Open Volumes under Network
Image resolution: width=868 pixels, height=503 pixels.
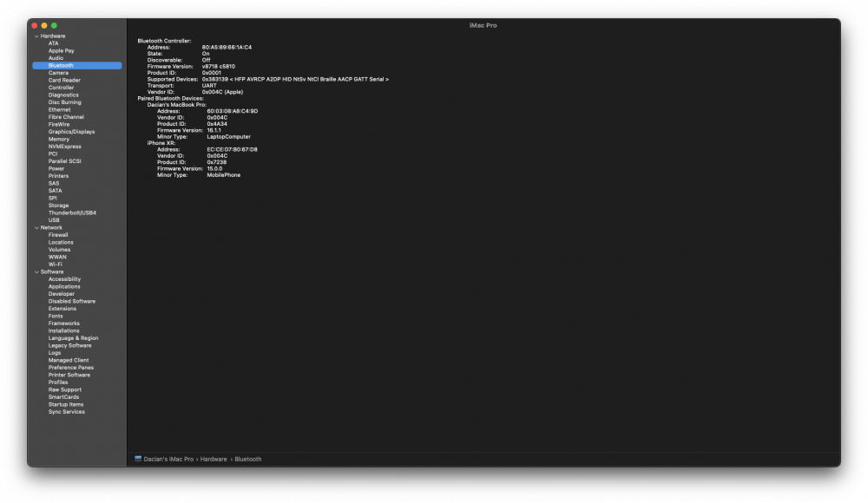tap(59, 250)
